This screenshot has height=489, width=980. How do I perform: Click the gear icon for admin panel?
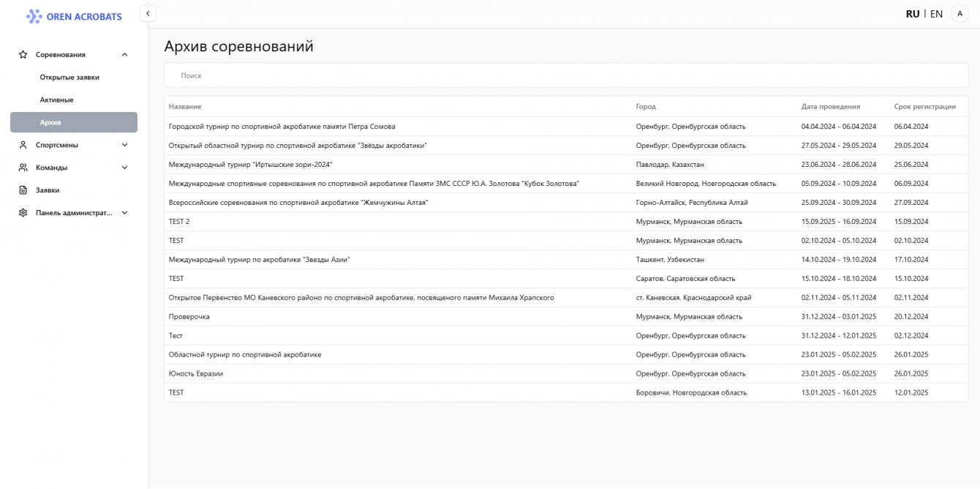click(x=23, y=213)
